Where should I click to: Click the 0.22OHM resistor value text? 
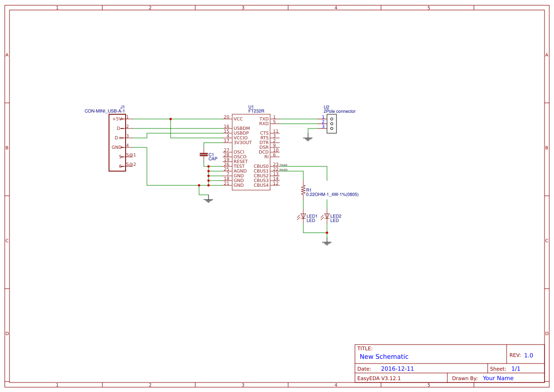(332, 194)
